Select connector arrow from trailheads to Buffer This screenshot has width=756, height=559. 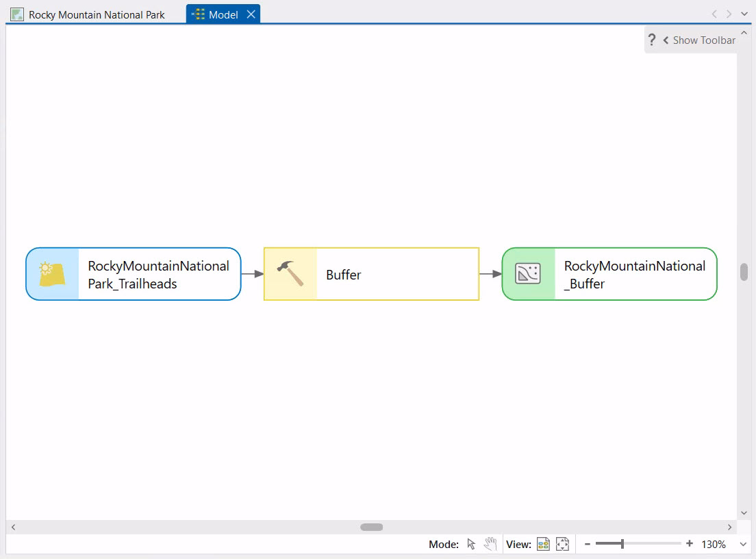pos(252,274)
